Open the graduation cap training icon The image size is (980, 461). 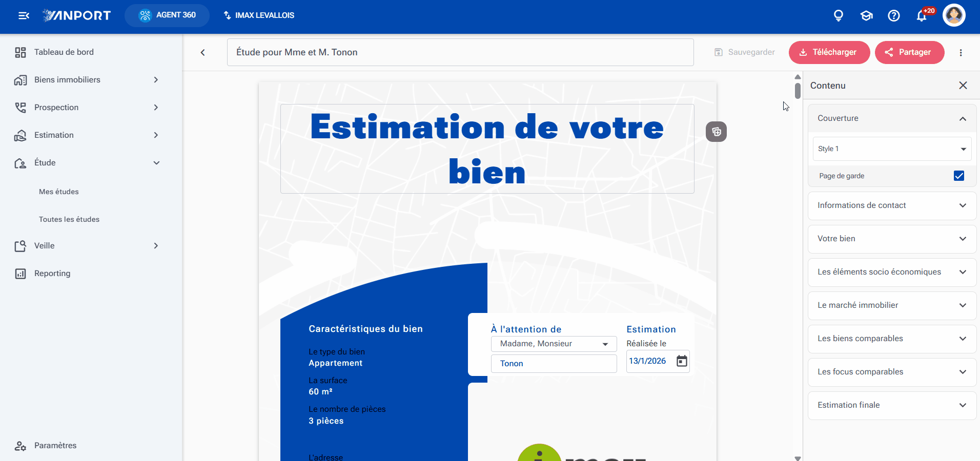[866, 16]
